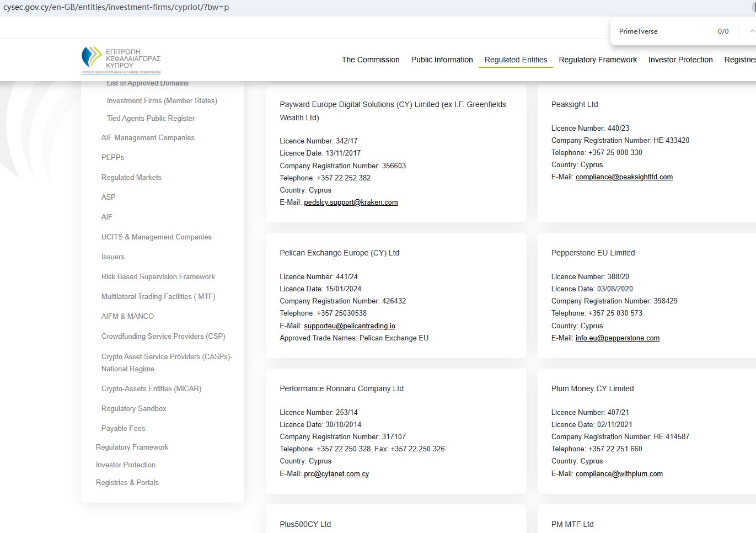The height and width of the screenshot is (533, 756).
Task: Click the previous-match arrow in find bar
Action: [x=752, y=31]
